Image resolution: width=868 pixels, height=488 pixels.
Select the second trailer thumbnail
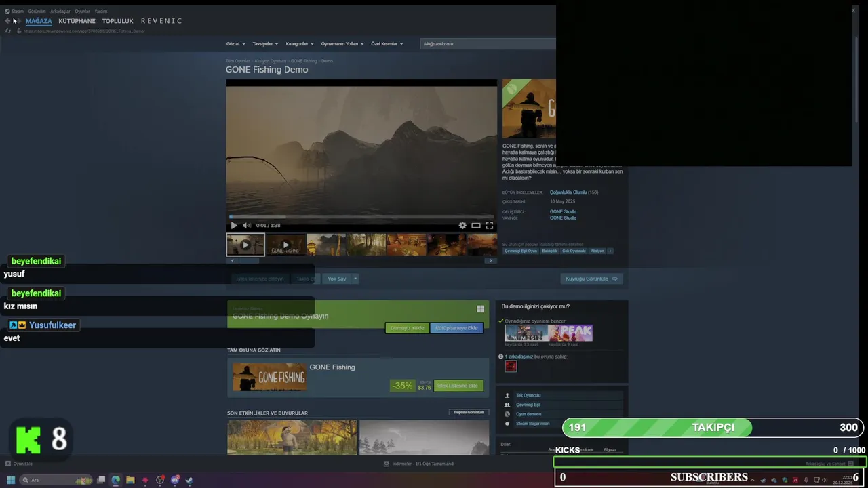[285, 245]
